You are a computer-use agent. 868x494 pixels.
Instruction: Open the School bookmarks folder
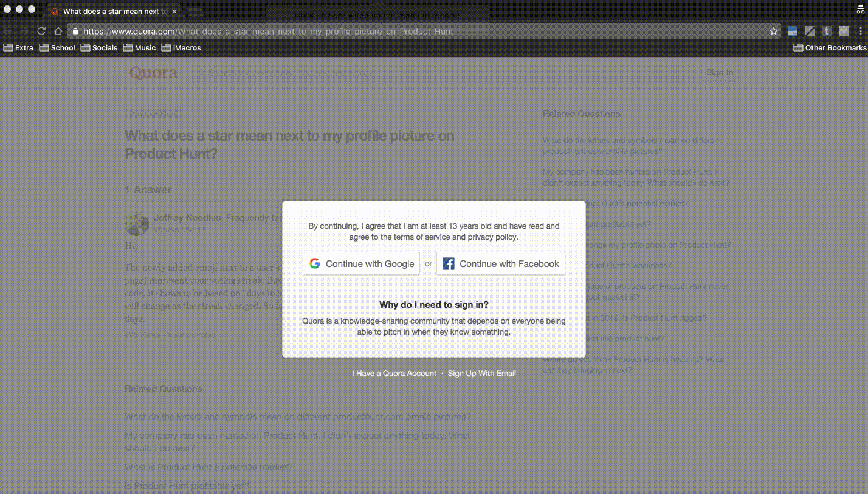(57, 47)
